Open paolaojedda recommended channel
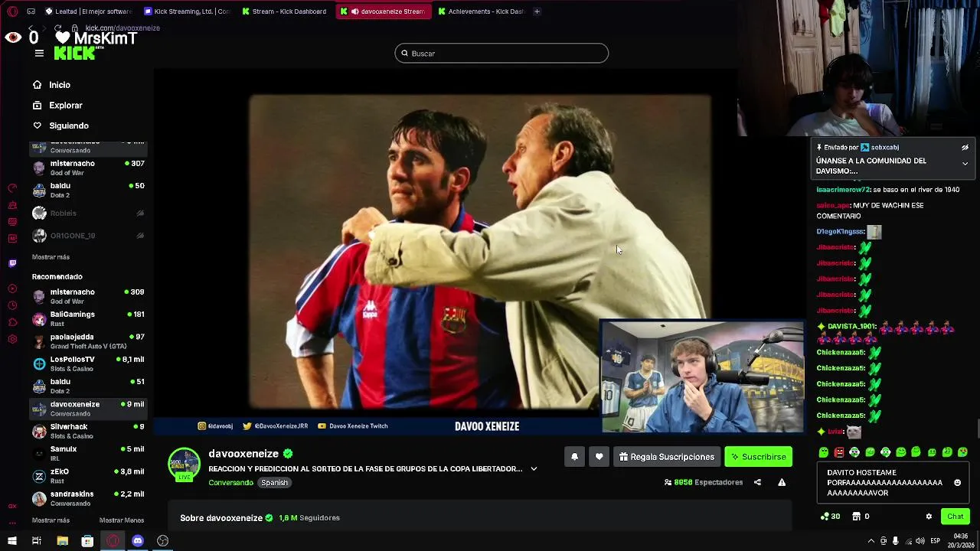This screenshot has height=551, width=980. [88, 341]
